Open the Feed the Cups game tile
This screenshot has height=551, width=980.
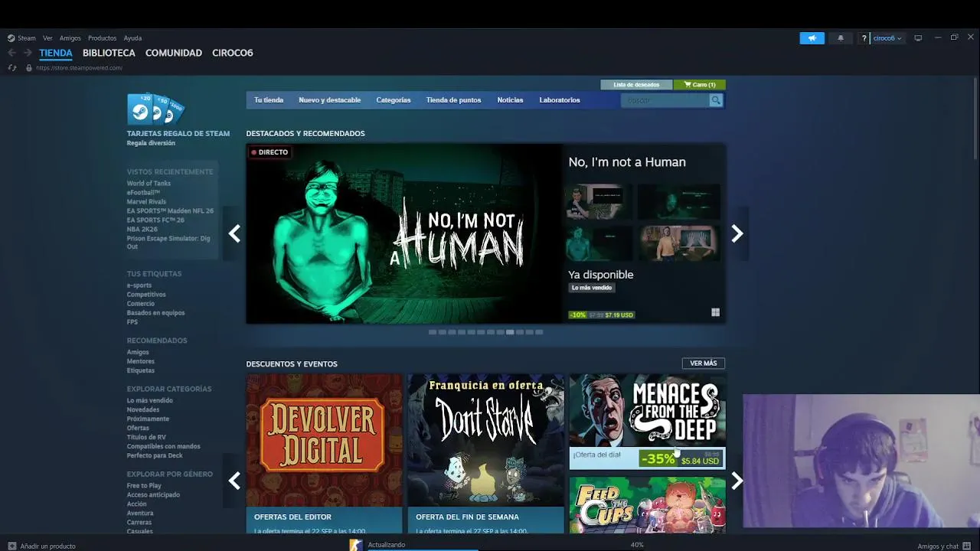(647, 504)
